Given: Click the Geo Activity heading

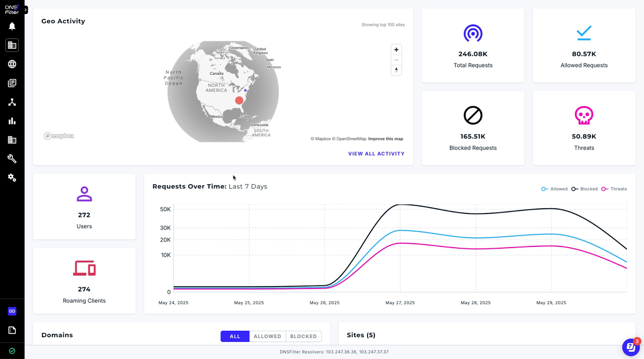Looking at the screenshot, I should [x=63, y=21].
